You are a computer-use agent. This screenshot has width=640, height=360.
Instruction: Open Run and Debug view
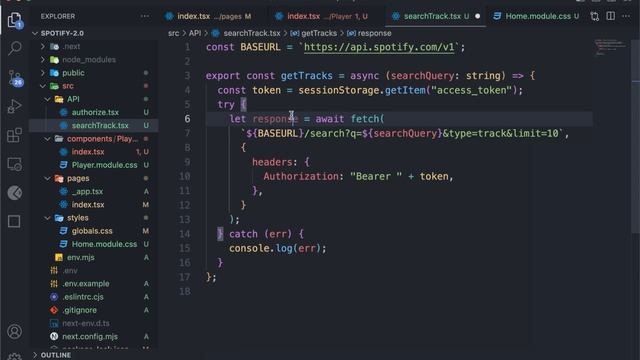click(14, 106)
